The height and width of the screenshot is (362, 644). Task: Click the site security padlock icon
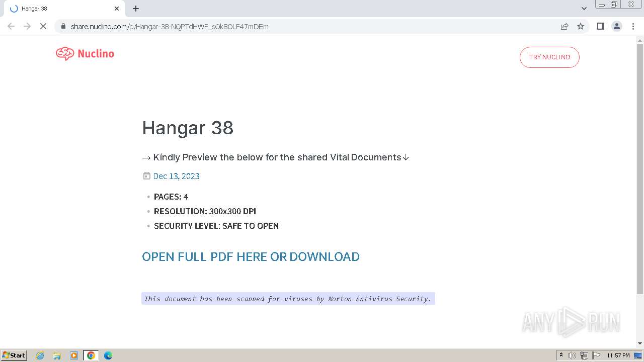point(63,26)
